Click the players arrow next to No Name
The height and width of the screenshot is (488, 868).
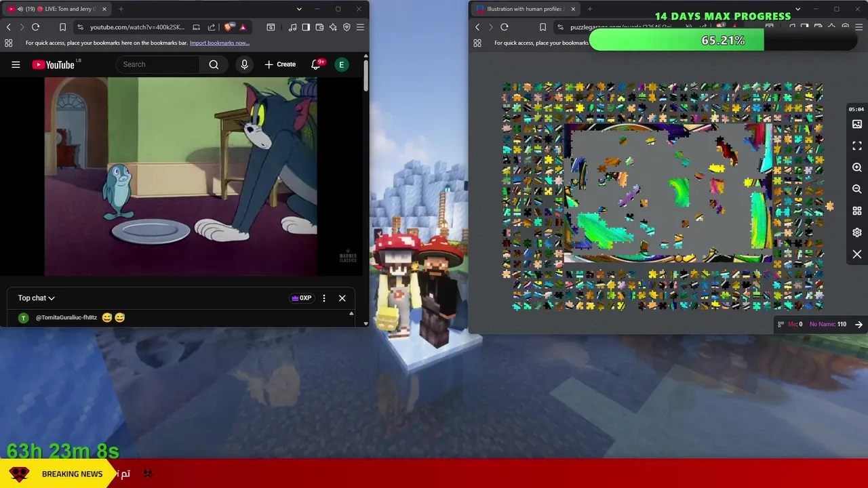tap(859, 325)
